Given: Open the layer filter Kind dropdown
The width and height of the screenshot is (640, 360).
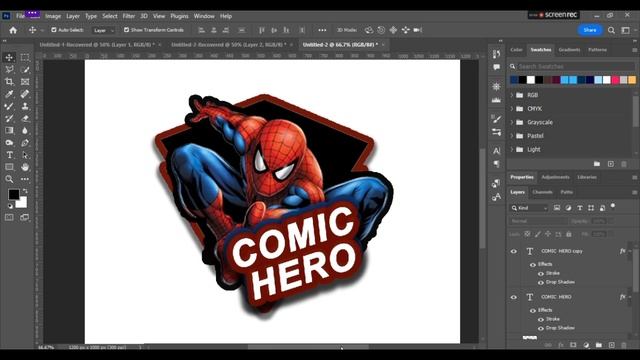Looking at the screenshot, I should [x=529, y=208].
